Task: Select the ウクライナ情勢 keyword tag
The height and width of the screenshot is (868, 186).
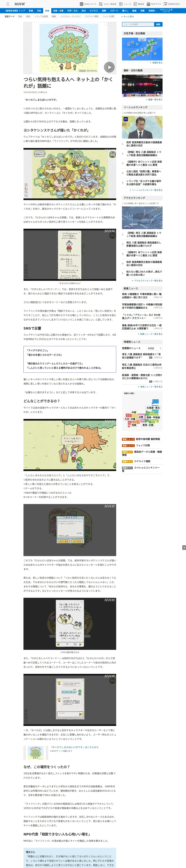Action: click(x=92, y=16)
